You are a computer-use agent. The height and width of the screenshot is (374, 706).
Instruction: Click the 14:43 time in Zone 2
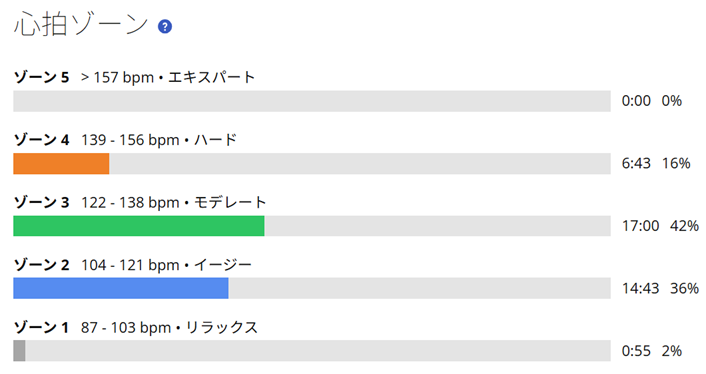click(x=640, y=288)
